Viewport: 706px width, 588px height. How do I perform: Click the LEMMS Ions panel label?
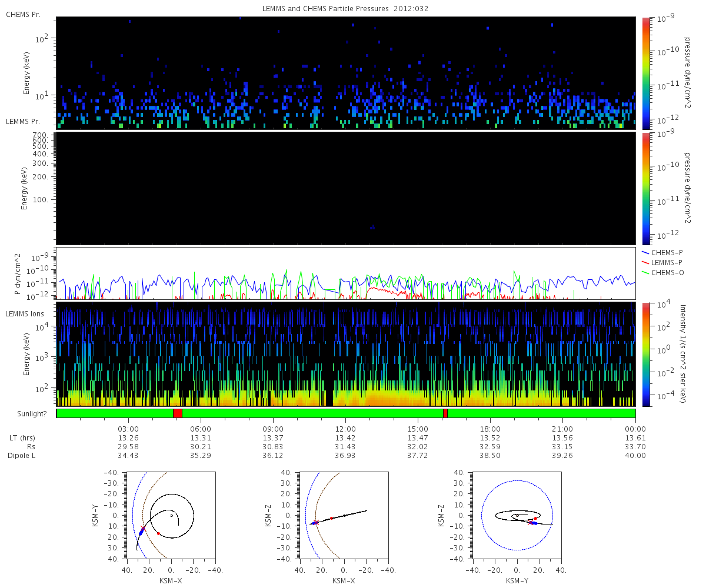tap(25, 314)
